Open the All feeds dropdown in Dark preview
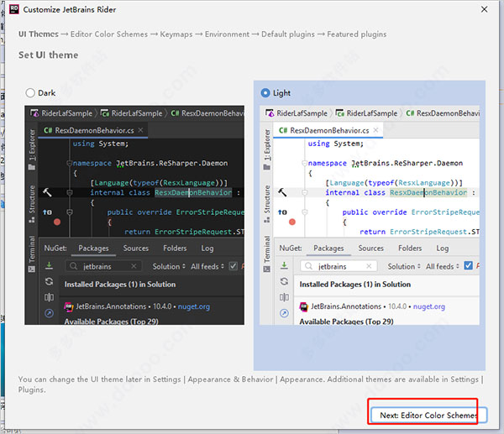Screen dimensions: 504x434 pos(207,267)
